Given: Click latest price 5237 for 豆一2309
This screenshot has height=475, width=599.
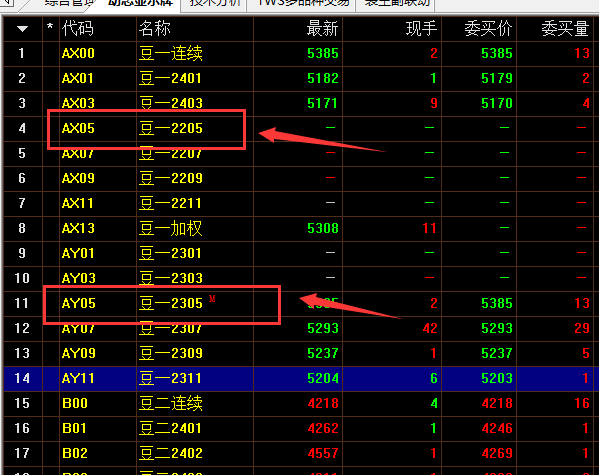Looking at the screenshot, I should [323, 353].
